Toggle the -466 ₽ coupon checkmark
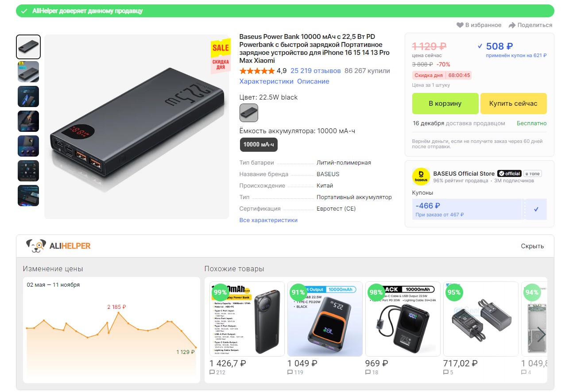The height and width of the screenshot is (392, 569). 536,209
